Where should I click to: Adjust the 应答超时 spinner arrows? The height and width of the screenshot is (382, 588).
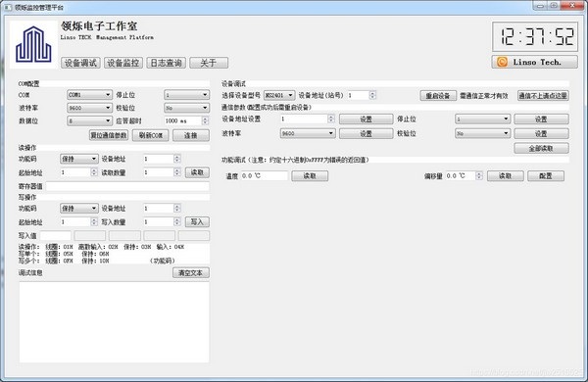click(205, 120)
